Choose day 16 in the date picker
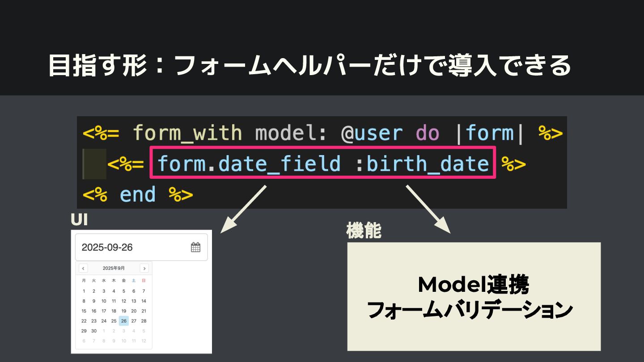 [x=94, y=311]
